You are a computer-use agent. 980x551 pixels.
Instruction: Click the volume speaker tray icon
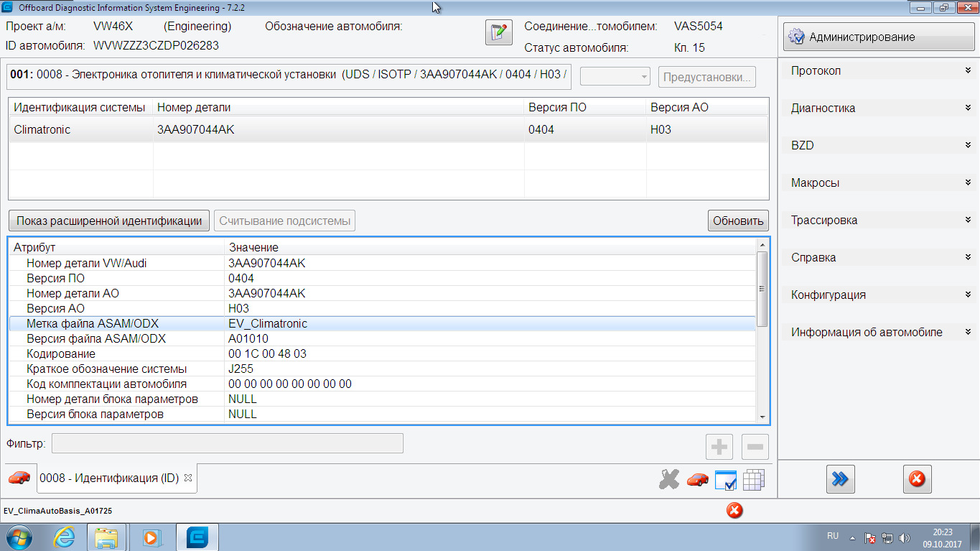(905, 537)
